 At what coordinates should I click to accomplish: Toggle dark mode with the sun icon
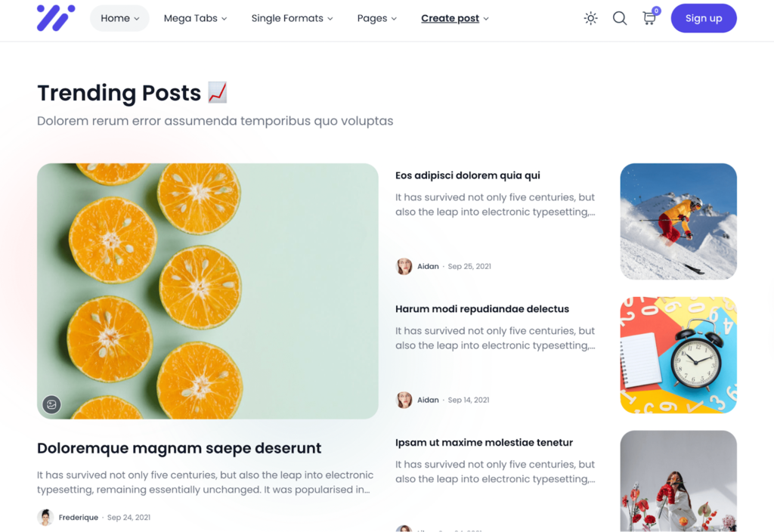point(590,18)
